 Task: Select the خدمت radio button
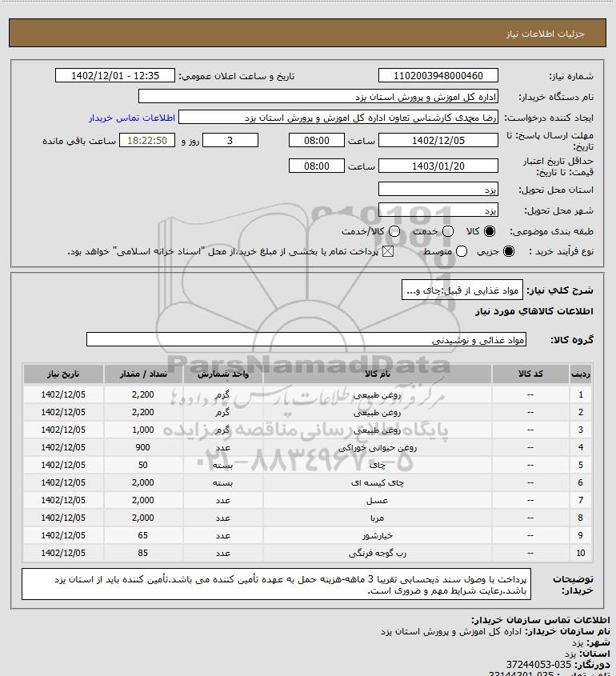448,231
